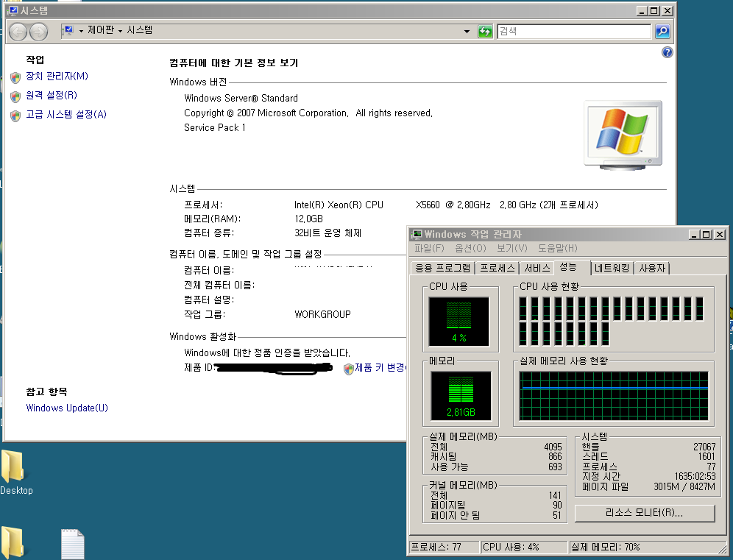733x560 pixels.
Task: Click the 3015M / 8427M page file value
Action: (684, 486)
